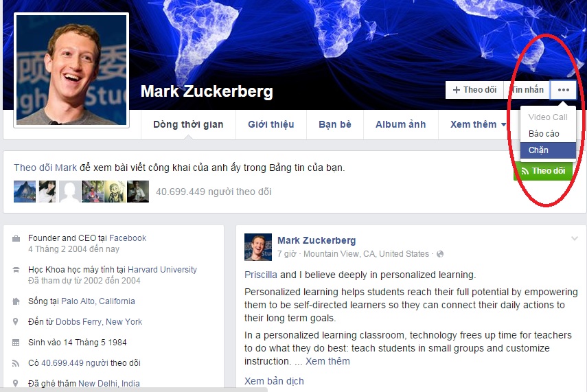Open the Harvard University link

162,270
